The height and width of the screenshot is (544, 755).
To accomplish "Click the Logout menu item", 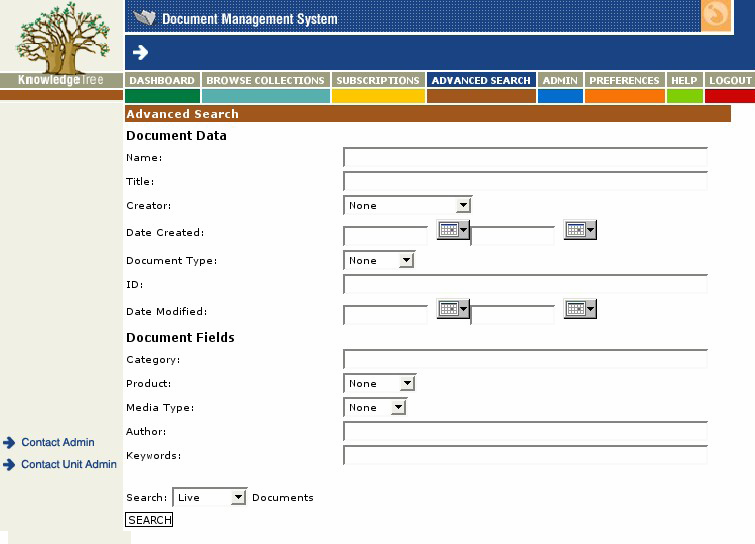I will [x=729, y=80].
